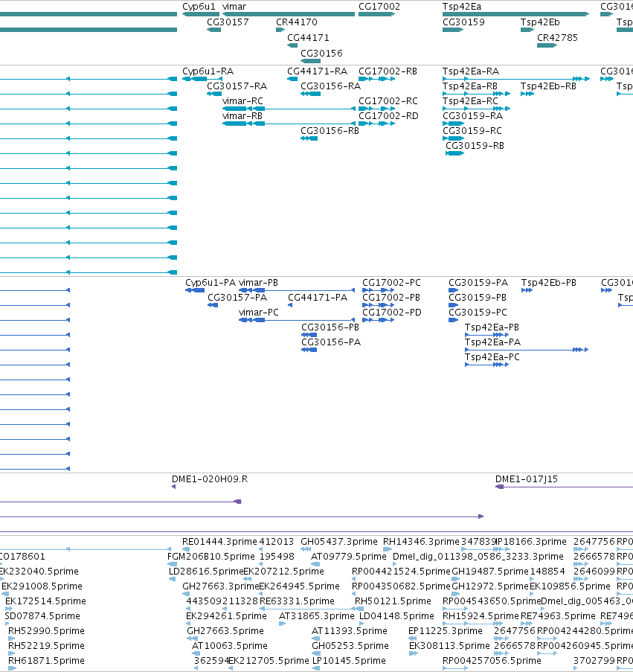Image resolution: width=633 pixels, height=672 pixels.
Task: Select EST GH27663.5prime
Action: (225, 631)
